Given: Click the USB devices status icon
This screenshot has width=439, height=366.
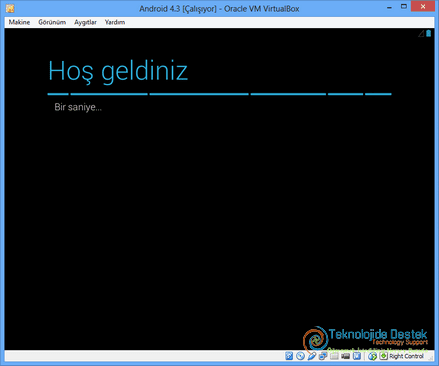Looking at the screenshot, I should click(x=312, y=356).
